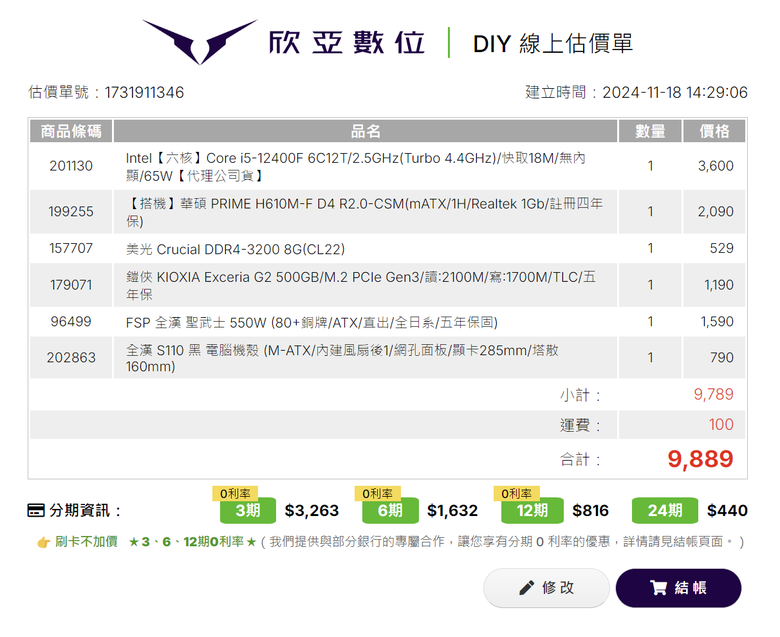The width and height of the screenshot is (780, 637).
Task: Click the price 2,090
Action: coord(715,212)
